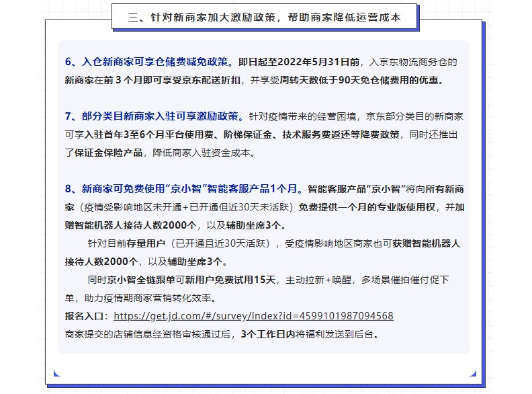Screen dimensions: 532x394
Task: Click the text '3个工作日内将福利发送到后台'
Action: click(x=307, y=334)
